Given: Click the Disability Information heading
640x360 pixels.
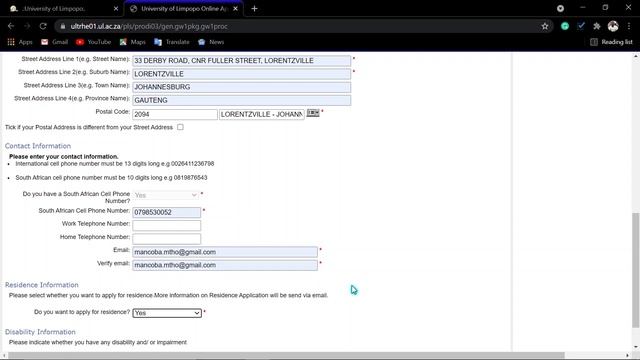Looking at the screenshot, I should pos(40,332).
